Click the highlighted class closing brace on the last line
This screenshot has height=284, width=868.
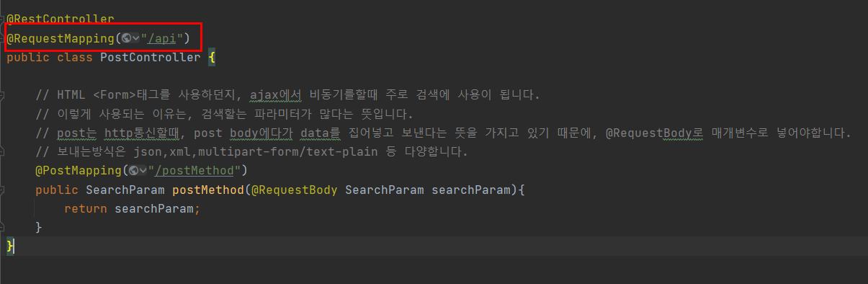pos(10,247)
